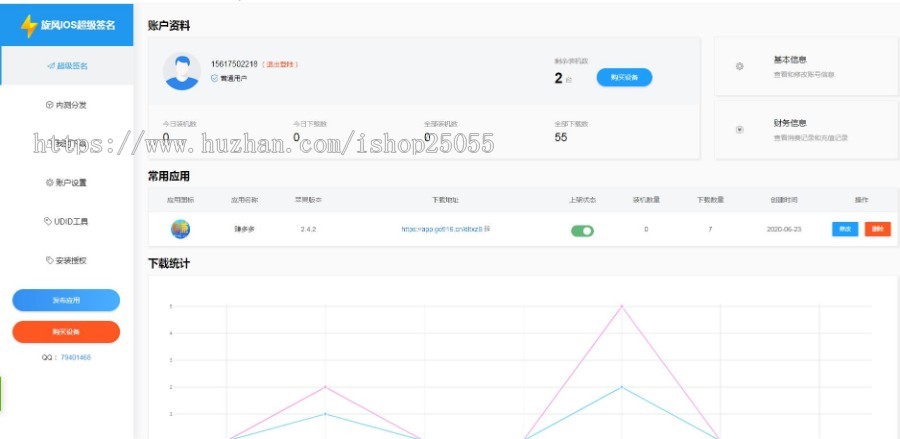Open the app.go616.cn download link
The height and width of the screenshot is (439, 900).
coord(442,229)
